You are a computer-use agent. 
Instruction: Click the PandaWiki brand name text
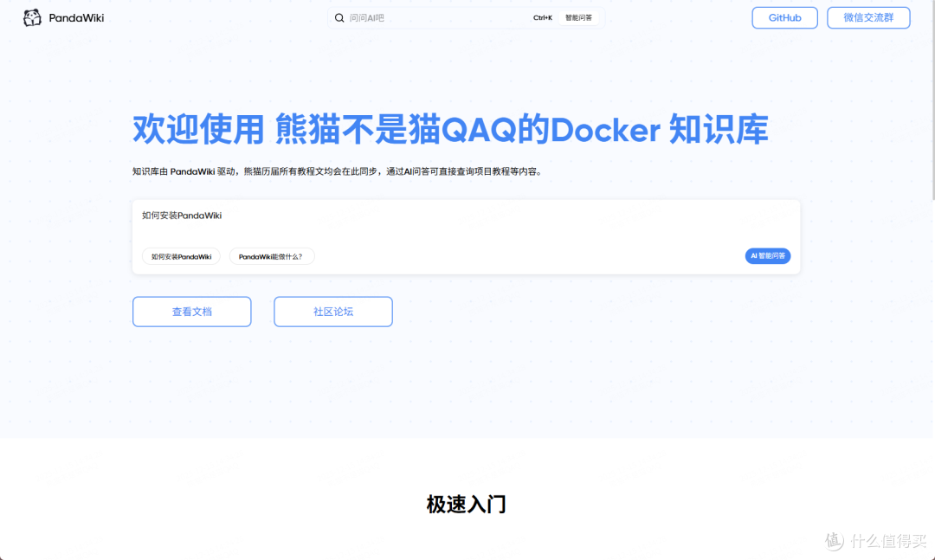click(76, 18)
